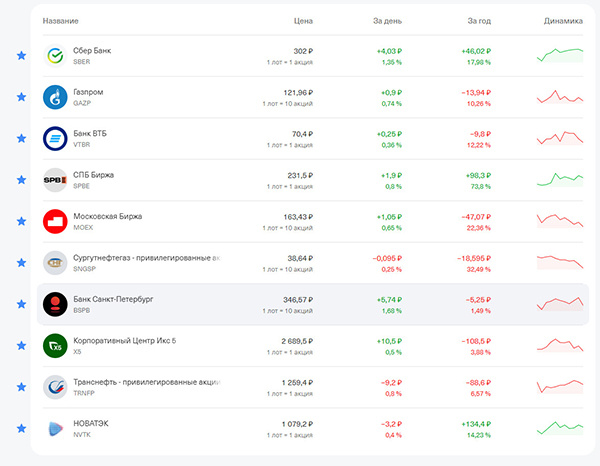Open the СПБ Биржа stock page
Screen dimensions: 600x466
pyautogui.click(x=93, y=175)
